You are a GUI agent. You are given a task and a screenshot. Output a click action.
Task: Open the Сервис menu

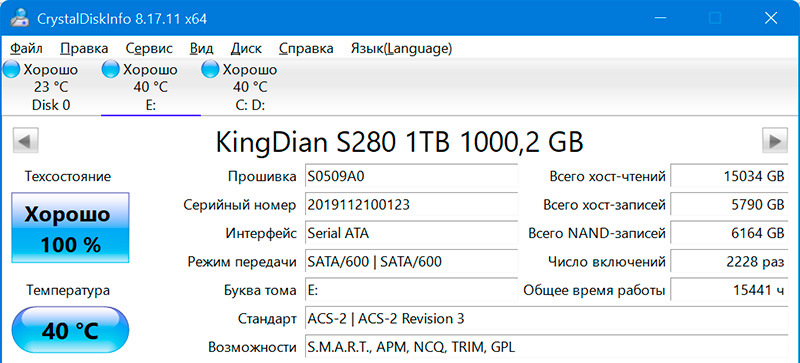click(149, 49)
